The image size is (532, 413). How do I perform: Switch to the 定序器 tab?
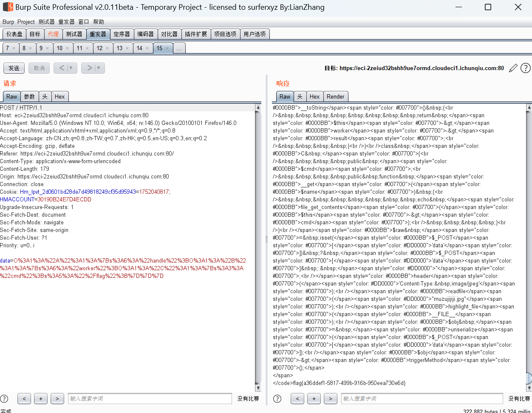(122, 34)
